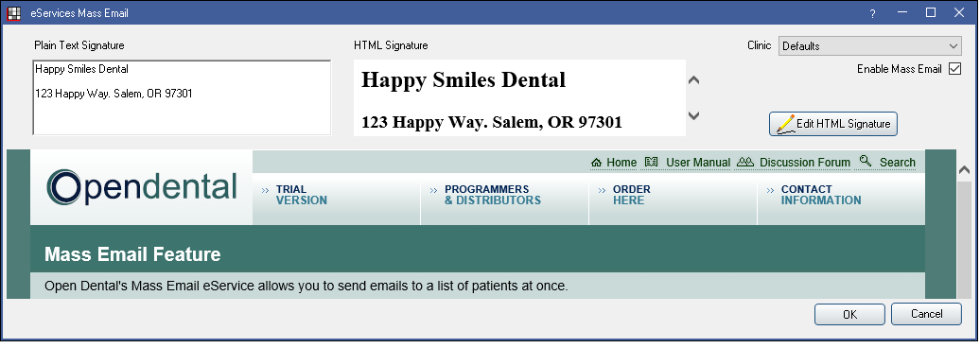Click the help question mark icon
This screenshot has height=348, width=980.
(872, 13)
